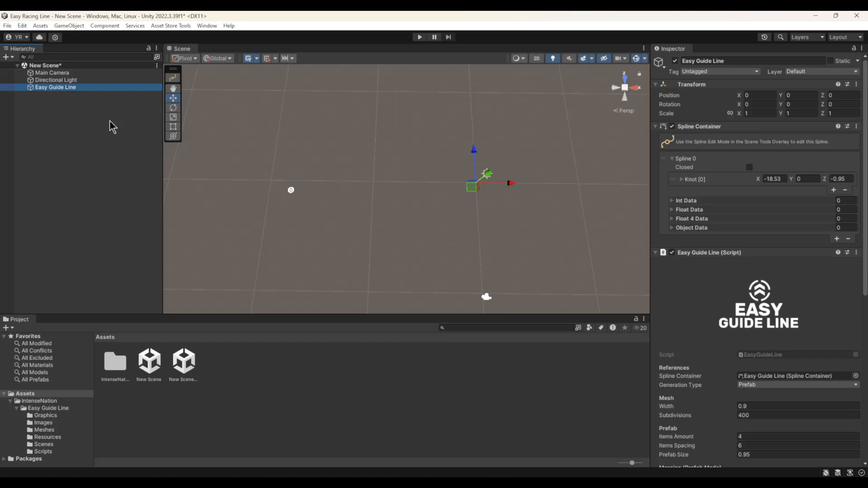Open the Global rotation dropdown
Screen dimensions: 868x488
coord(217,58)
